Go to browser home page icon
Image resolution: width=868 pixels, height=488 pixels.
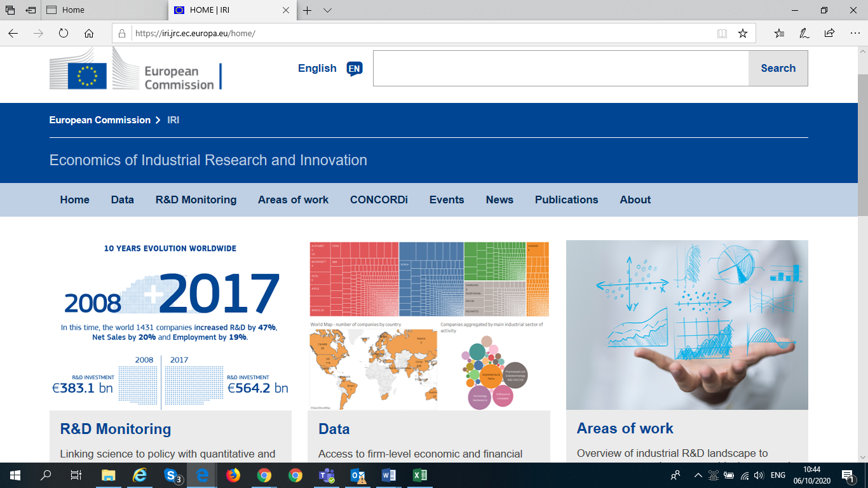click(89, 33)
